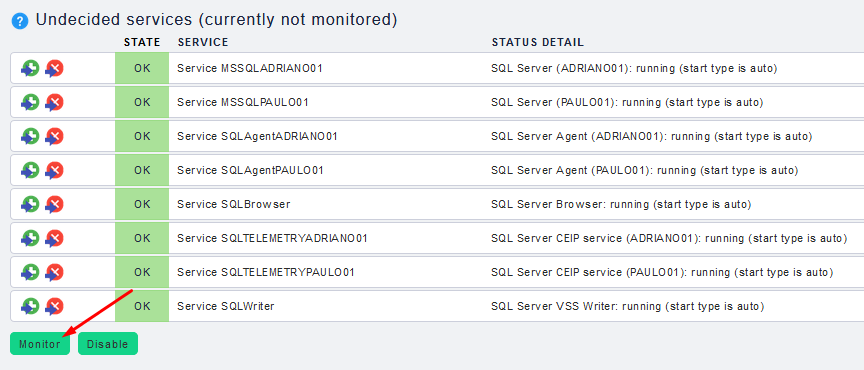Add SQLAgentADRIANO01 service to monitored

point(30,136)
